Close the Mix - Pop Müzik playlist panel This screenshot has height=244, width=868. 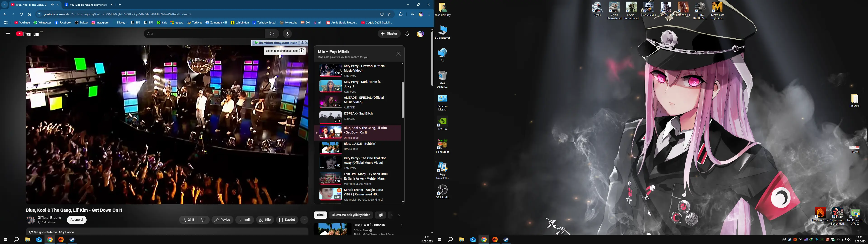point(399,54)
